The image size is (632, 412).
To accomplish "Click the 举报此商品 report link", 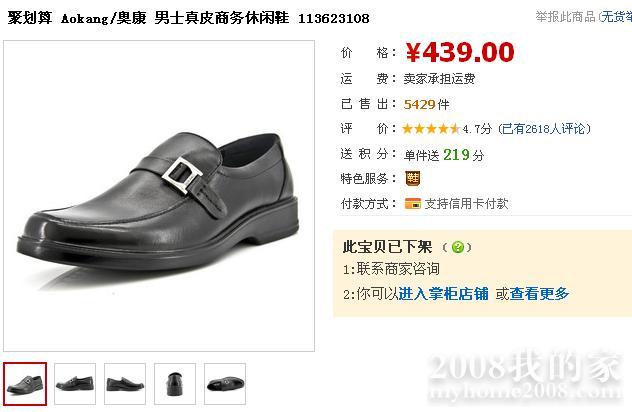I will point(565,17).
